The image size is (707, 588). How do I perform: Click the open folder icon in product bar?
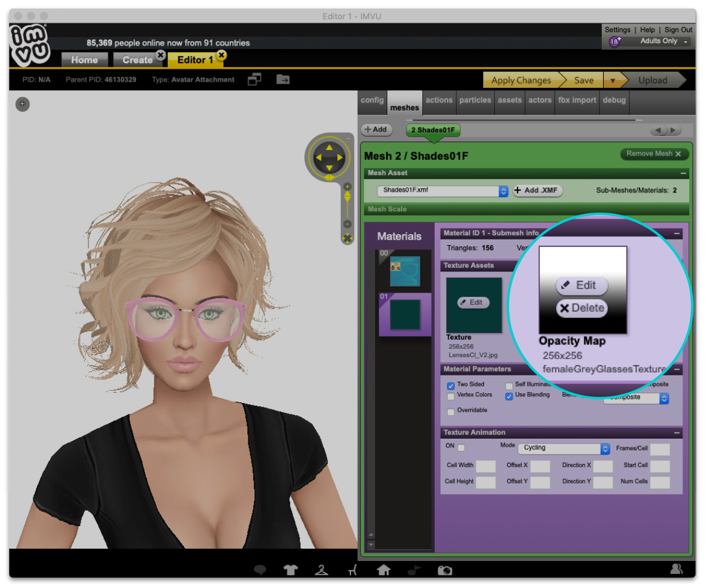(x=283, y=79)
